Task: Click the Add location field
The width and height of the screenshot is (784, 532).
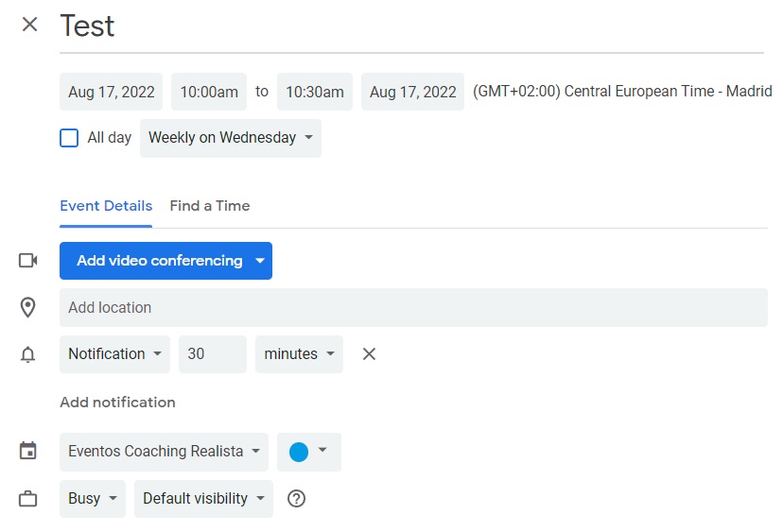Action: point(413,308)
